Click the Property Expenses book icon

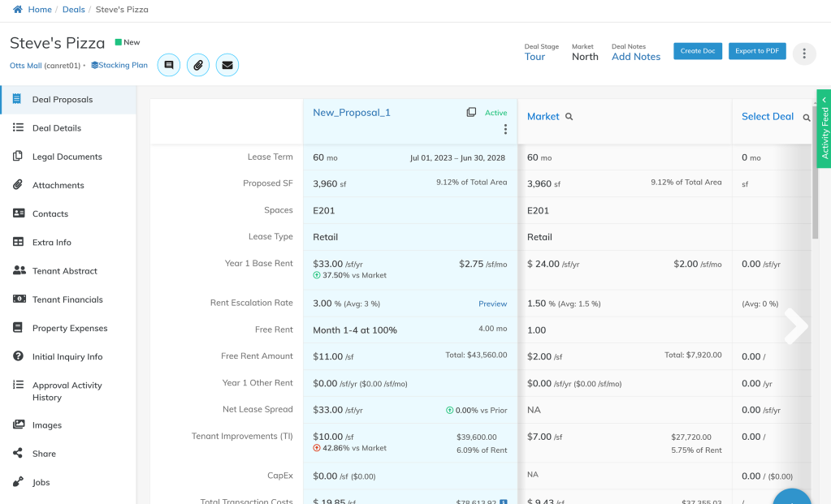[18, 327]
